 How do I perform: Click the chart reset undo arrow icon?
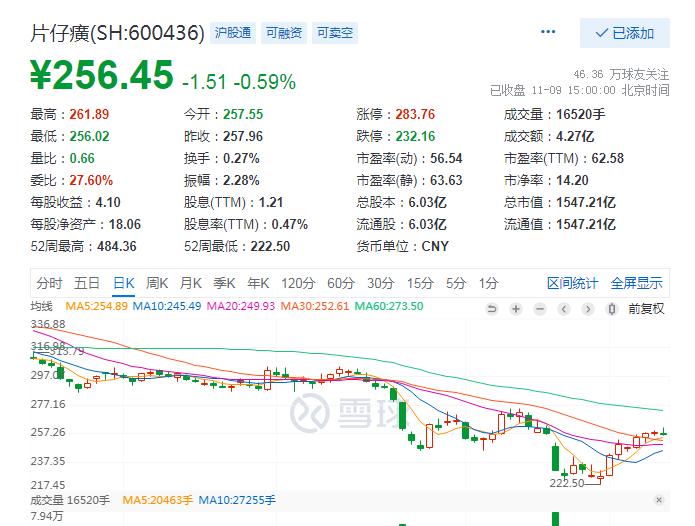pyautogui.click(x=492, y=309)
